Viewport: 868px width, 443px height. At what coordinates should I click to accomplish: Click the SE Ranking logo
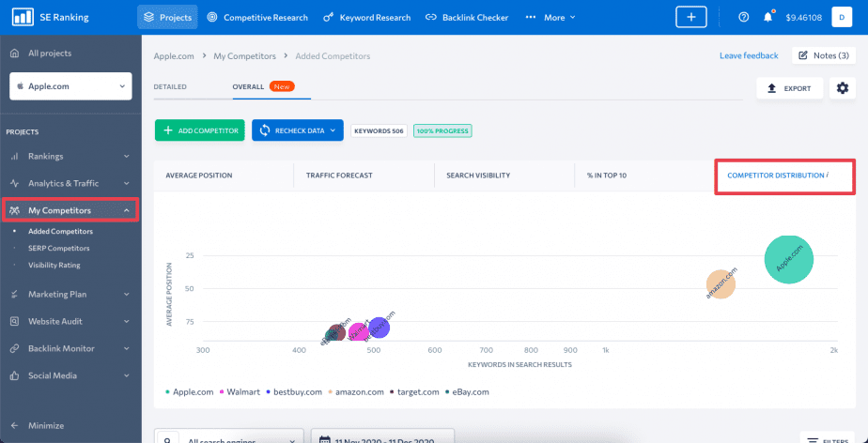coord(51,17)
